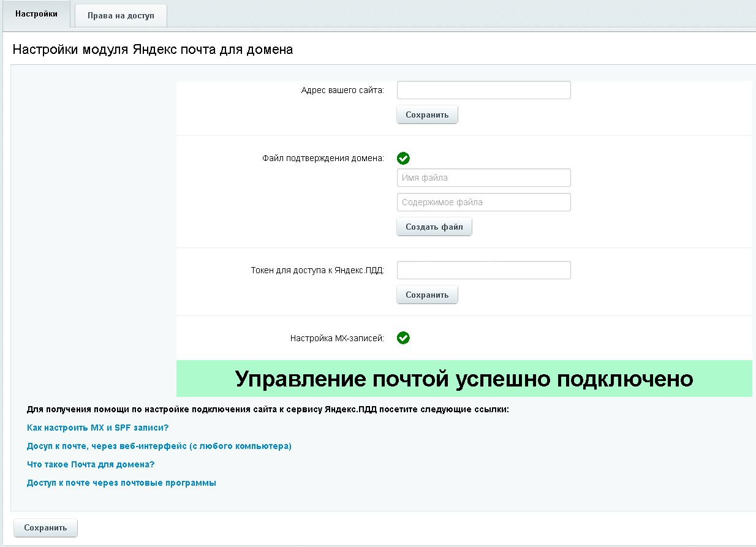Screen dimensions: 756x547
Task: Click inside the Адрес вашего сайта field
Action: [x=483, y=89]
